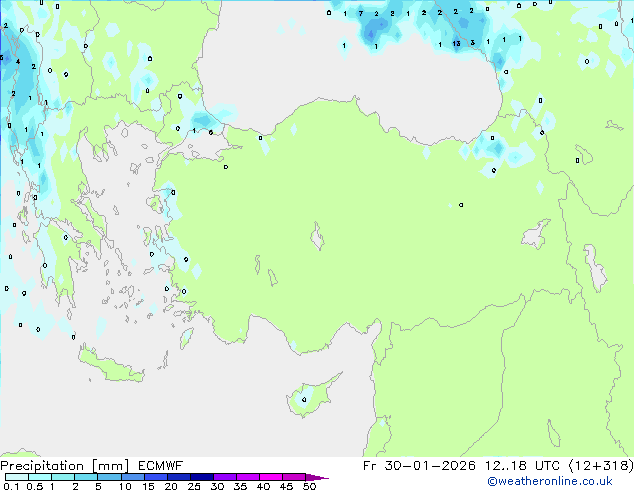Select the 45–50 mm legend swatch
This screenshot has height=490, width=634.
point(294,477)
